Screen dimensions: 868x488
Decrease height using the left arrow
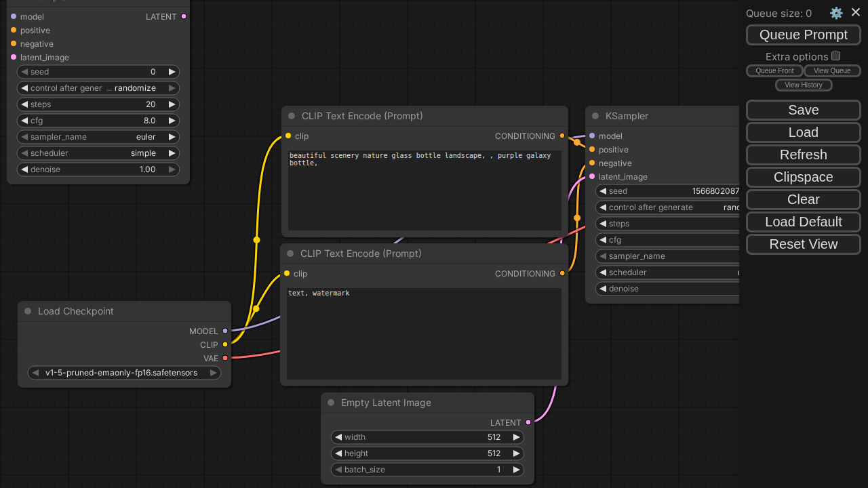[338, 453]
